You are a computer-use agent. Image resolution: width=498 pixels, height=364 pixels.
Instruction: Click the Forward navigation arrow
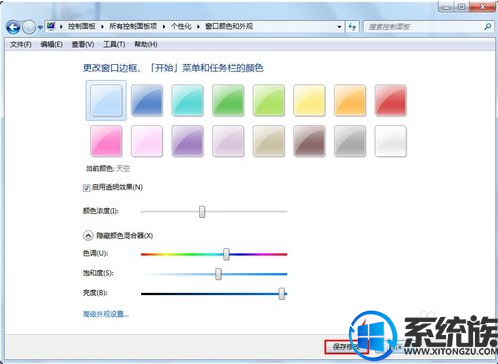(29, 27)
